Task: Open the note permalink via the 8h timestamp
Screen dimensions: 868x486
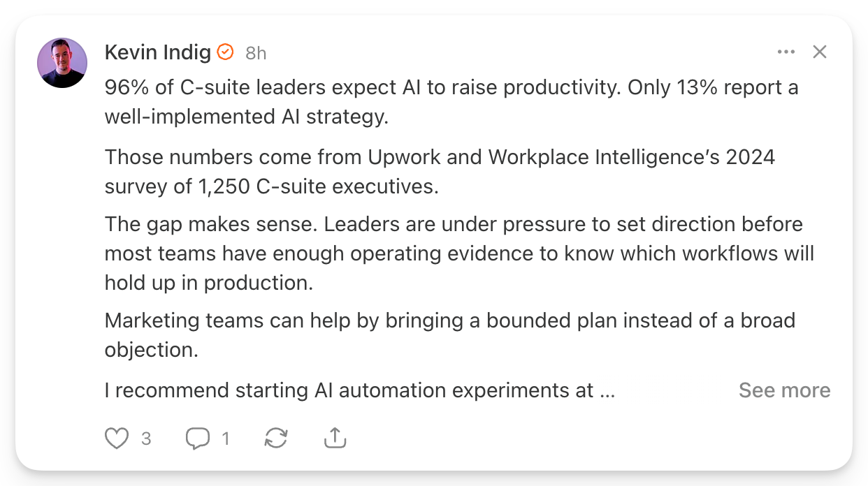Action: point(256,53)
